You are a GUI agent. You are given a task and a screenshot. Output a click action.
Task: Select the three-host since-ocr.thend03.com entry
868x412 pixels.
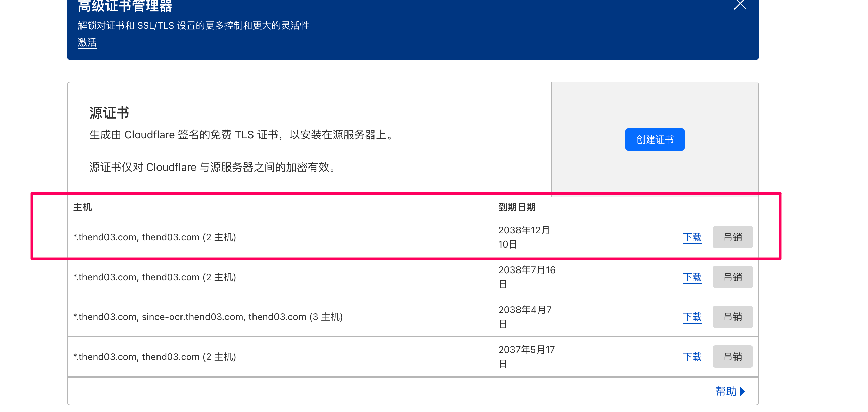pos(208,317)
